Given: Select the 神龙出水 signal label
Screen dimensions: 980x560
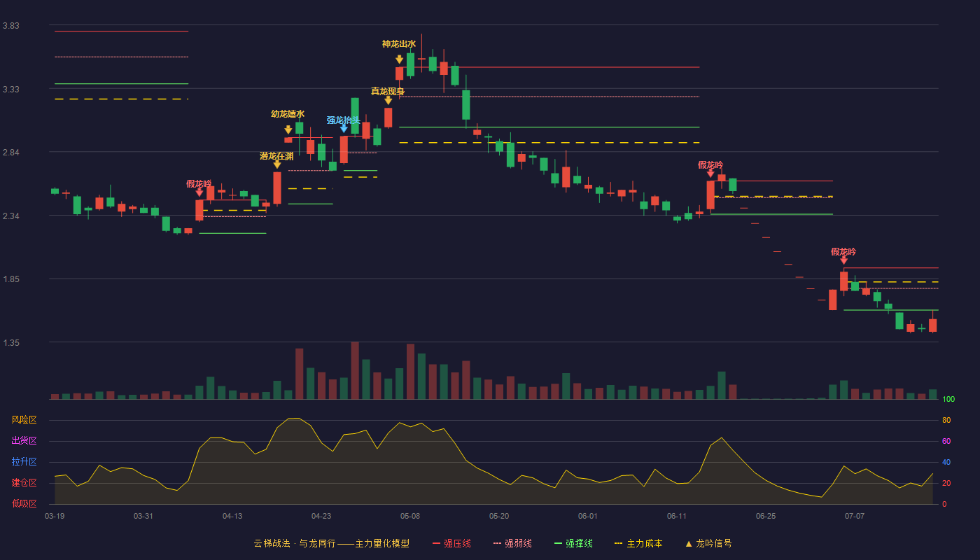Looking at the screenshot, I should click(399, 44).
